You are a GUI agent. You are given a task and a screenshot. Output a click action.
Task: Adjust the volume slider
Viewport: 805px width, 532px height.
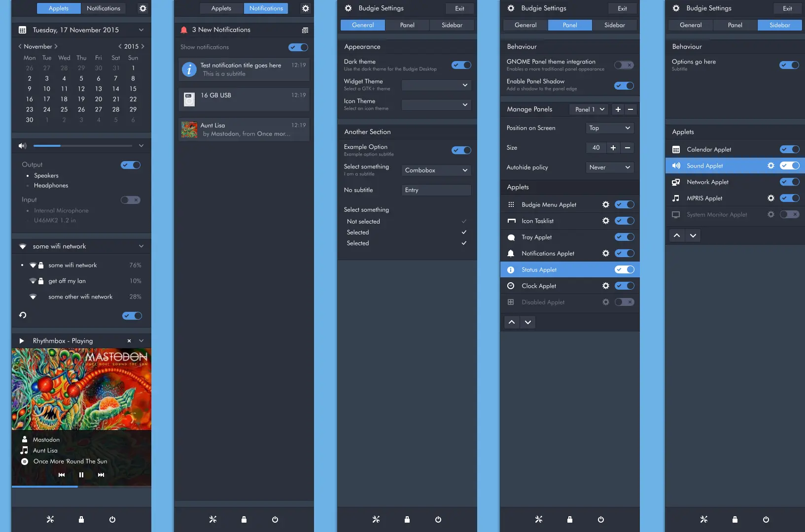point(83,146)
